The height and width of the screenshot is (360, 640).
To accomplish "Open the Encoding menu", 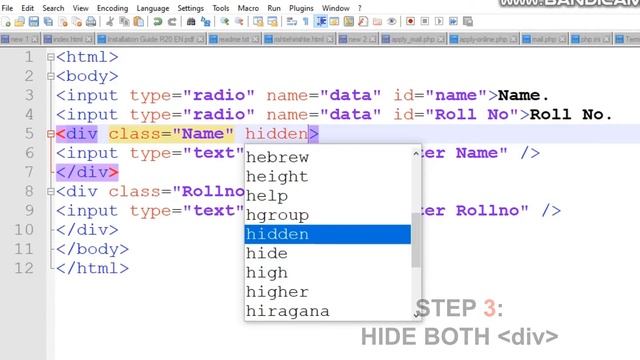I will pos(112,8).
